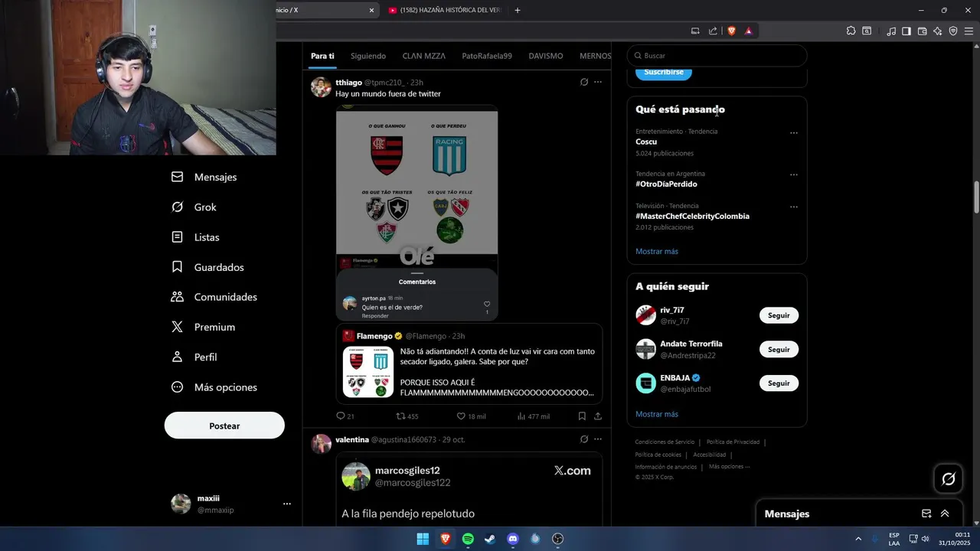Open the Brave hamburger menu

tap(969, 31)
